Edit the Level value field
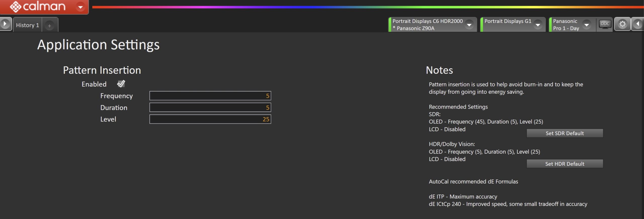This screenshot has height=219, width=644. point(210,119)
